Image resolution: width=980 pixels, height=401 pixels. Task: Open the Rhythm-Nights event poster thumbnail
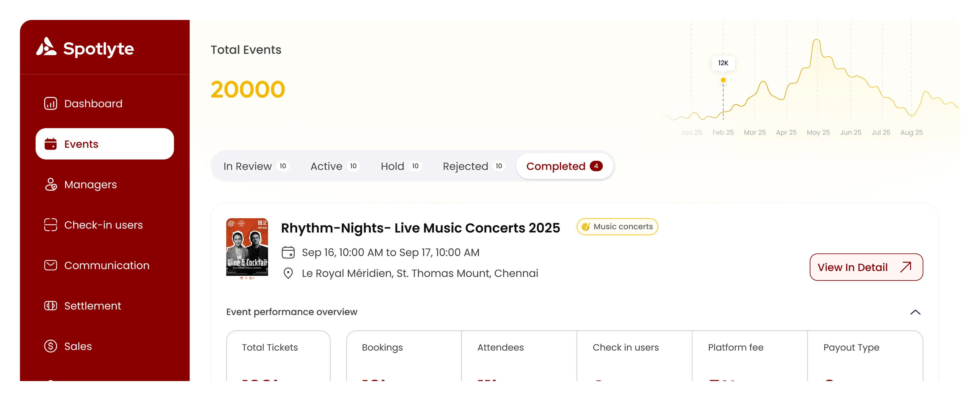(x=247, y=248)
